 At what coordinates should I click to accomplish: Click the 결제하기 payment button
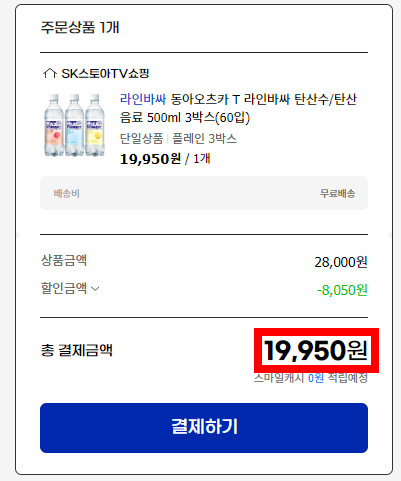click(x=204, y=428)
